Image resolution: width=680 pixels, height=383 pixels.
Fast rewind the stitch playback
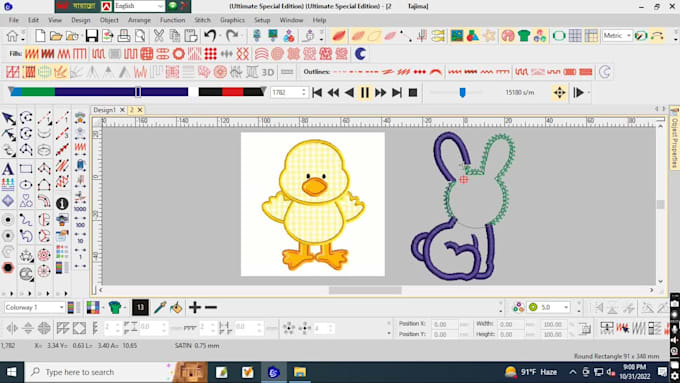[x=333, y=92]
